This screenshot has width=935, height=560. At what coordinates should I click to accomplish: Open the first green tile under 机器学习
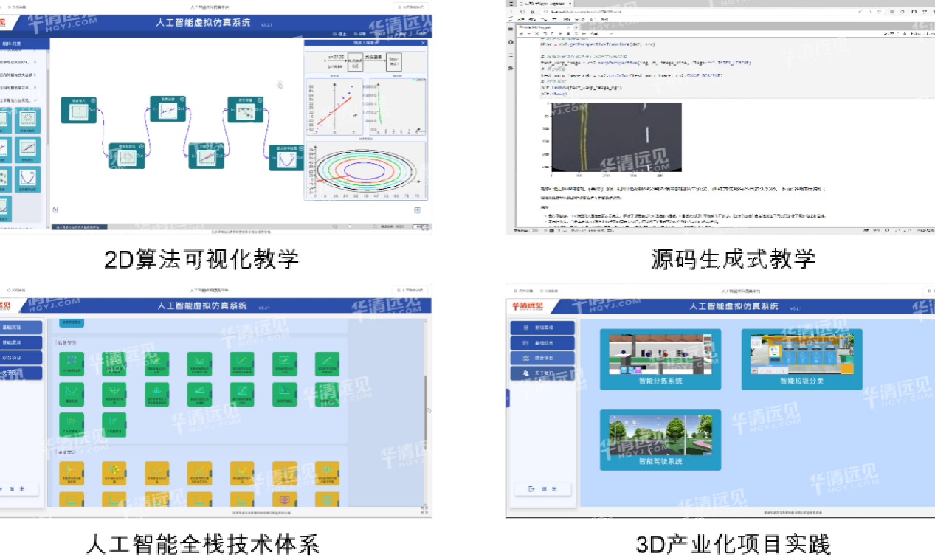(72, 363)
